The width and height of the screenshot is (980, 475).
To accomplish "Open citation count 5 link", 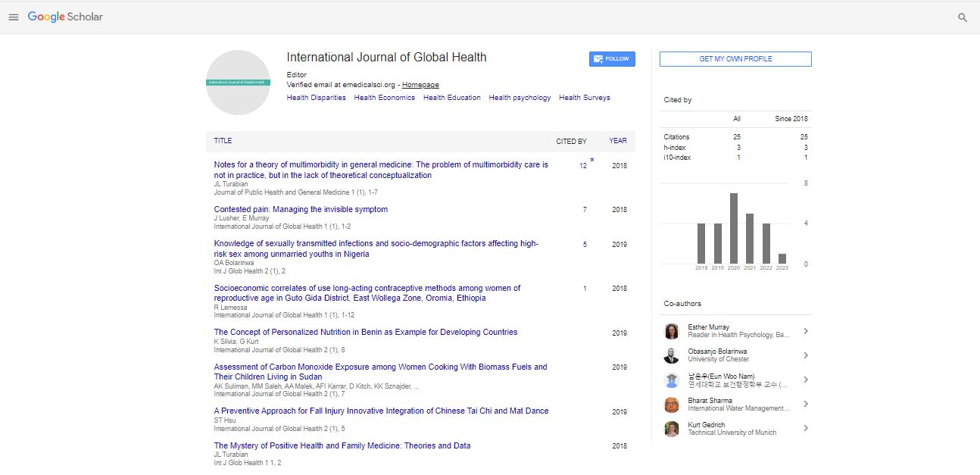I will click(585, 245).
